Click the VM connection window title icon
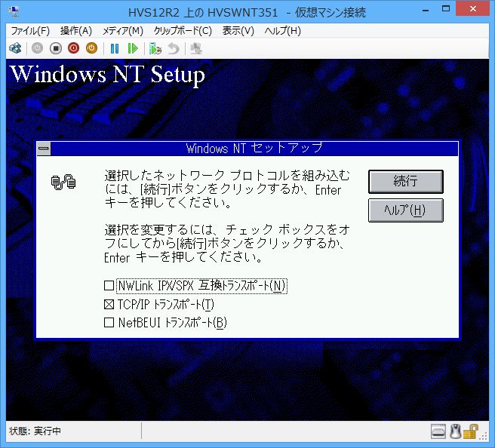 pyautogui.click(x=14, y=11)
